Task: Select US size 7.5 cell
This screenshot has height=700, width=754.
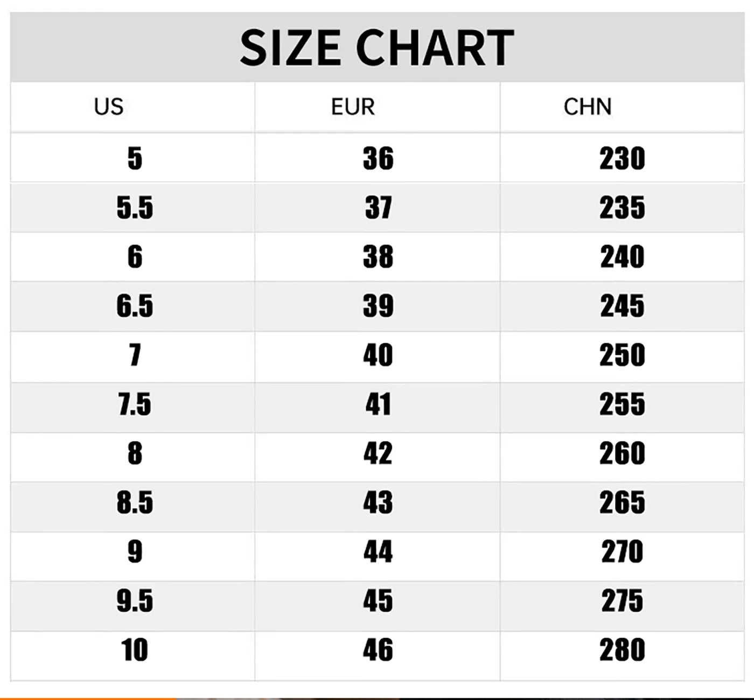Action: click(x=135, y=404)
